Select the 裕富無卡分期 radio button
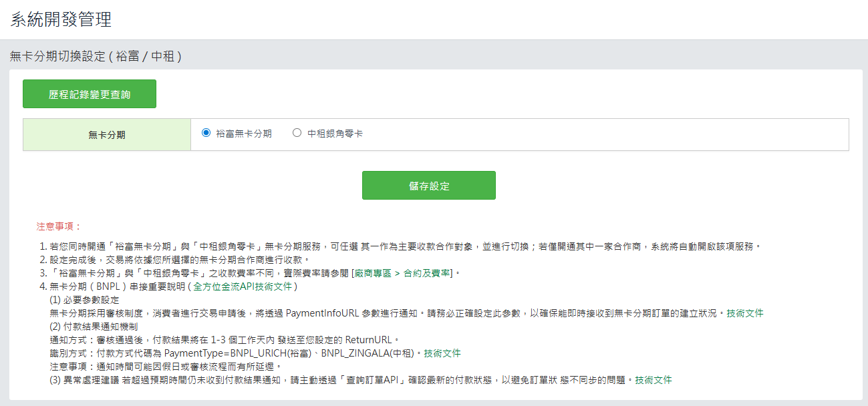The image size is (868, 406). (x=206, y=133)
